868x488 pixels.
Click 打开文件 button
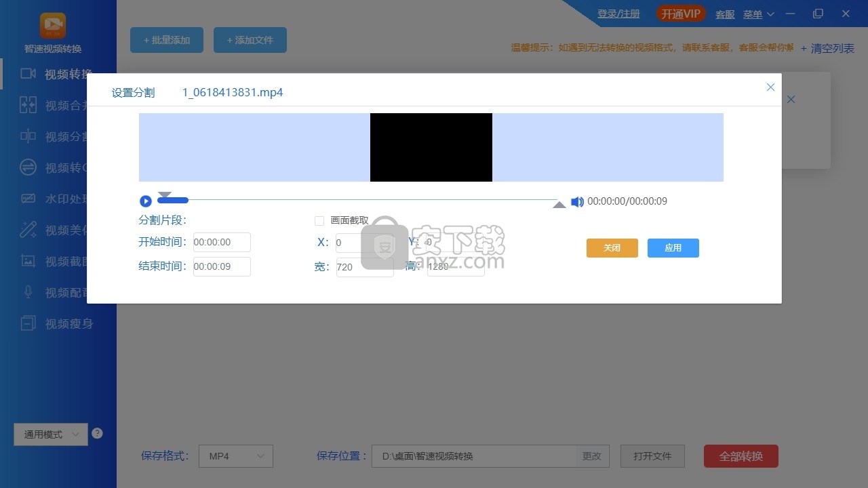coord(652,456)
